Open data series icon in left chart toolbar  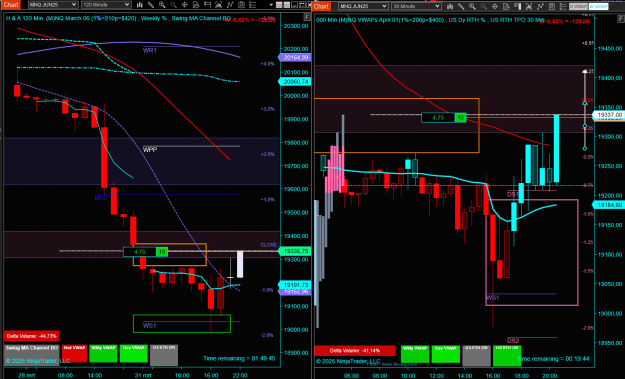point(196,5)
